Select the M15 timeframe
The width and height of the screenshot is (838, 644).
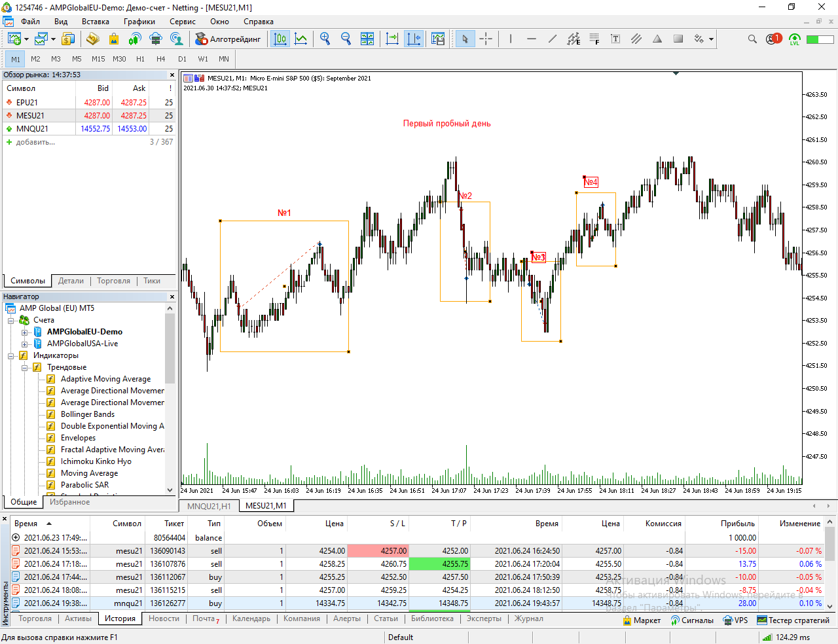[98, 59]
